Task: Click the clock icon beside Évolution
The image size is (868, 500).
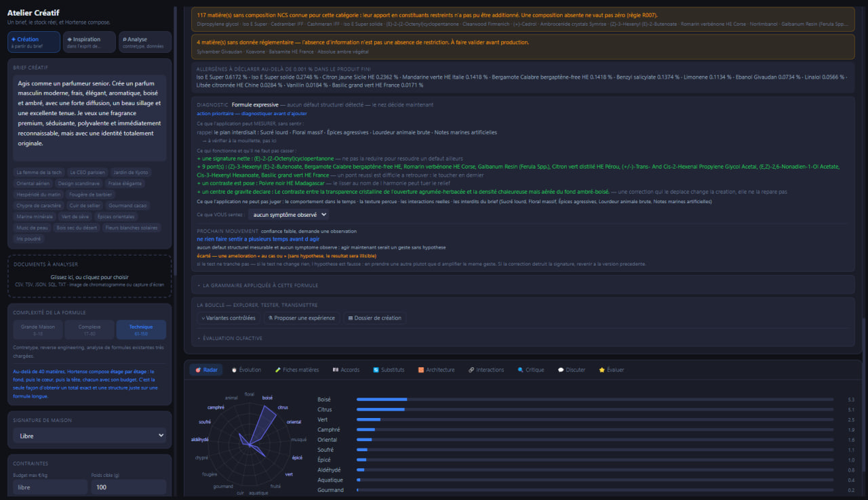Action: point(234,370)
